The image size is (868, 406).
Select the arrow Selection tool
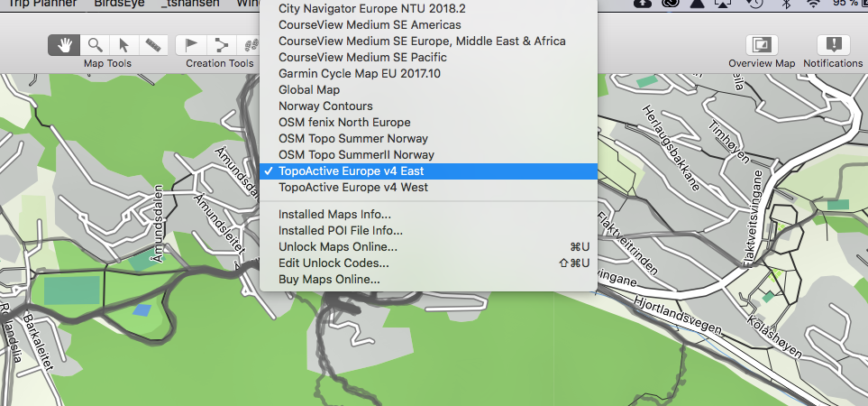coord(123,45)
